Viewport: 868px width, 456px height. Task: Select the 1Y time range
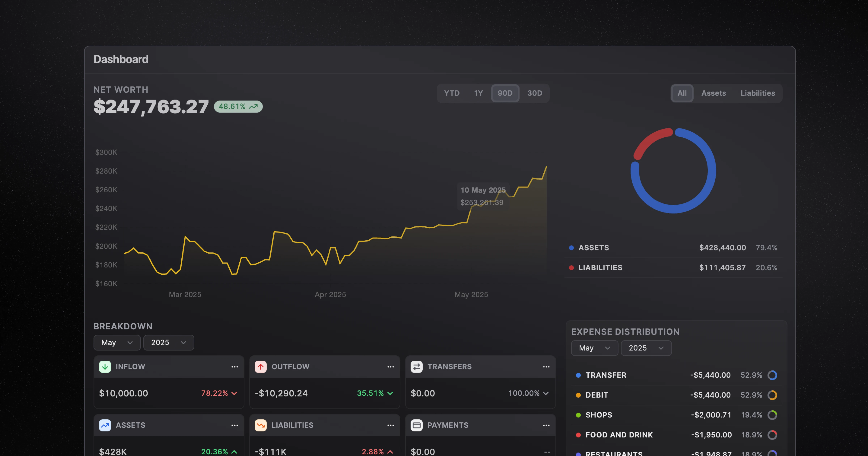(478, 93)
